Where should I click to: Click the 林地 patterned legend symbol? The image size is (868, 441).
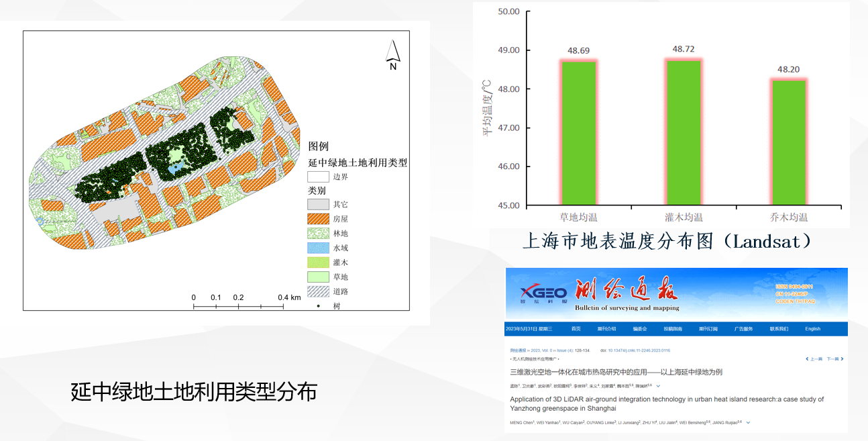pos(318,234)
